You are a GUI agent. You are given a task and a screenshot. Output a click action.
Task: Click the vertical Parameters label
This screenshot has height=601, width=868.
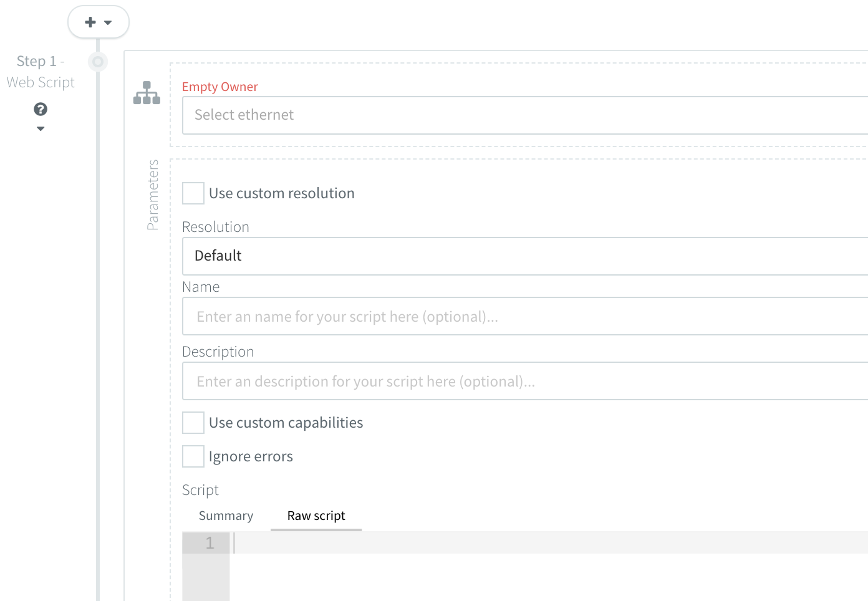tap(153, 195)
